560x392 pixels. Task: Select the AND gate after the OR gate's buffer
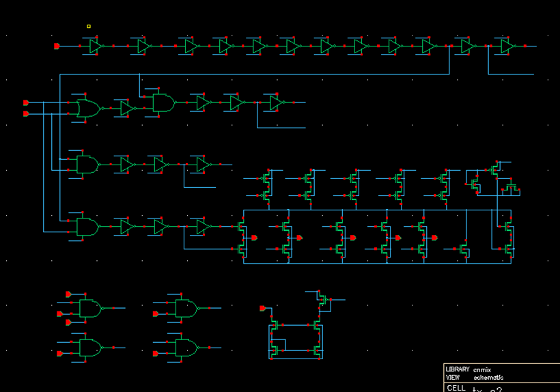(162, 103)
